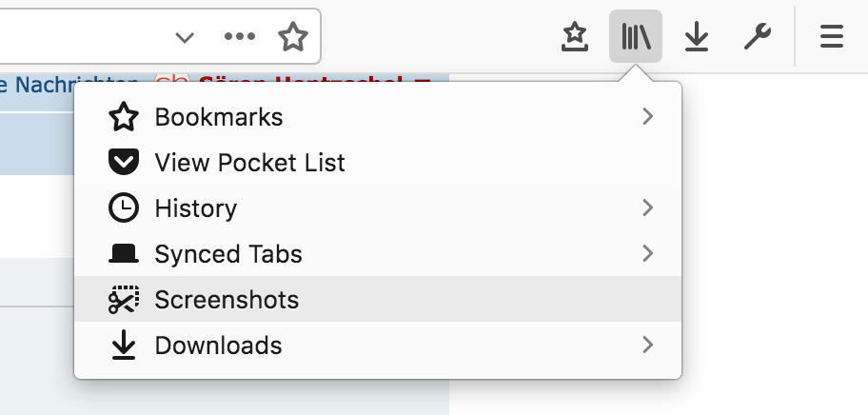Choose Screenshots from Library menu
The height and width of the screenshot is (415, 868).
227,300
